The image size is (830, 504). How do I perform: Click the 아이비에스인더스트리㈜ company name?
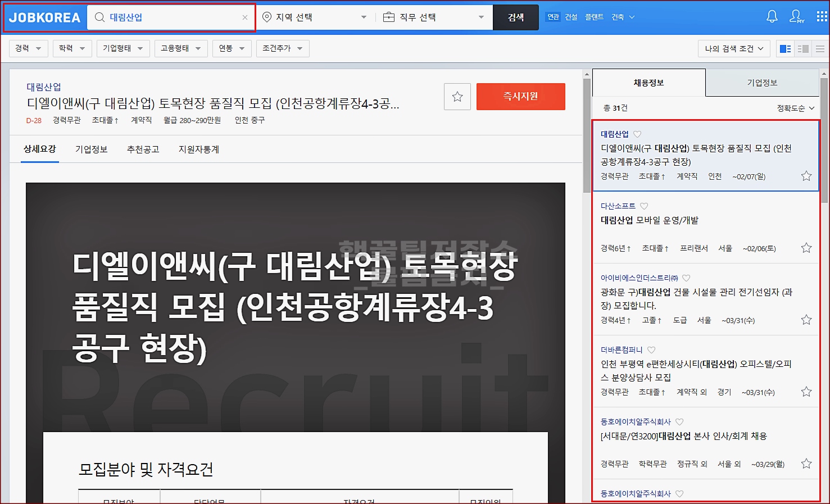click(639, 278)
